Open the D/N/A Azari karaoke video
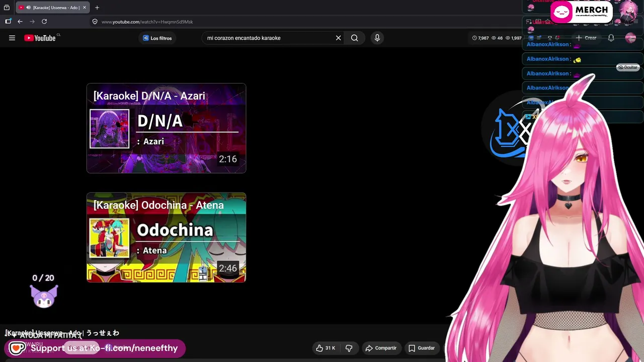 point(167,128)
